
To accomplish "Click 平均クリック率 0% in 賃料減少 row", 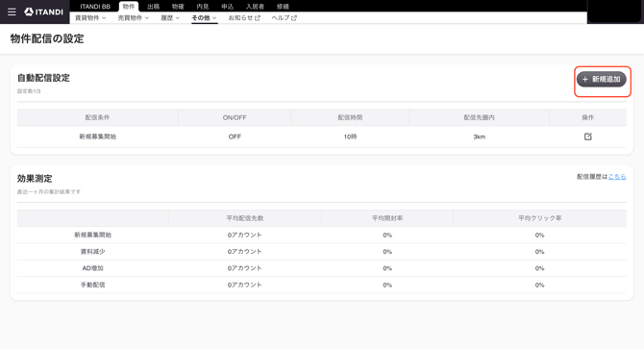I will click(x=539, y=251).
